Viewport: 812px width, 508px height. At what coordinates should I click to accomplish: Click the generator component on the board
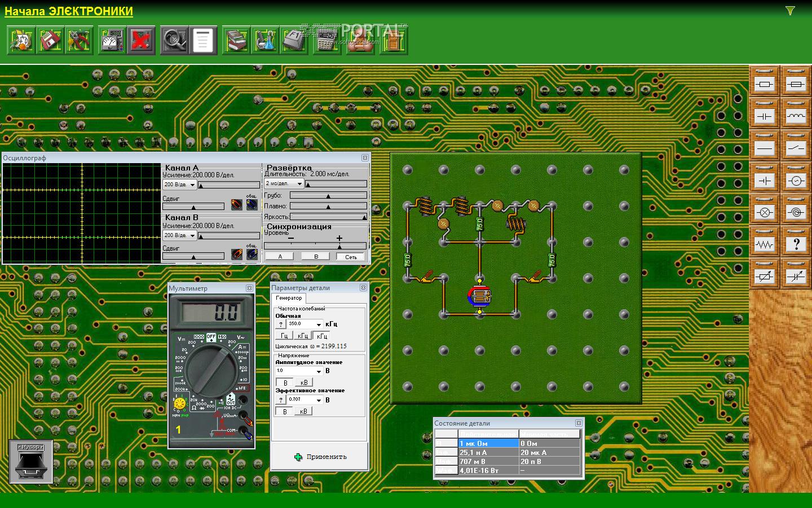[x=480, y=296]
